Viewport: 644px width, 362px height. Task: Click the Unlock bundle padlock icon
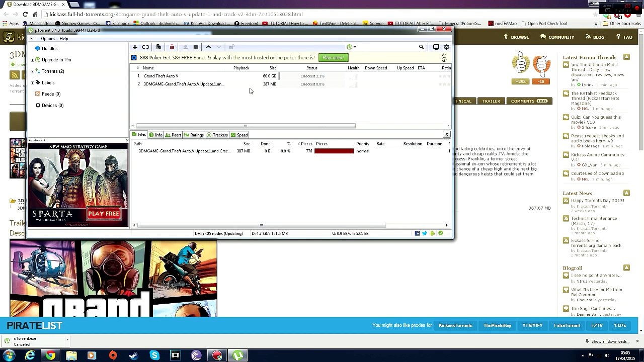[231, 47]
